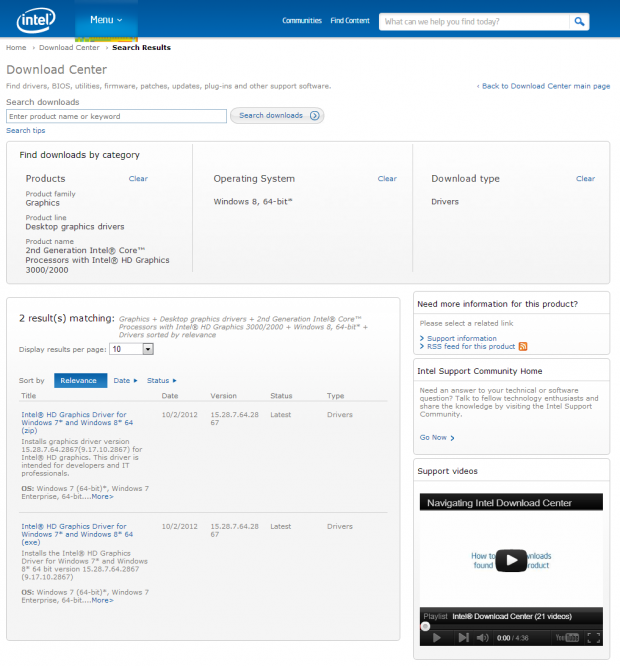The height and width of the screenshot is (666, 620).
Task: Open the HD Graphics Driver (zip) result
Action: point(77,422)
